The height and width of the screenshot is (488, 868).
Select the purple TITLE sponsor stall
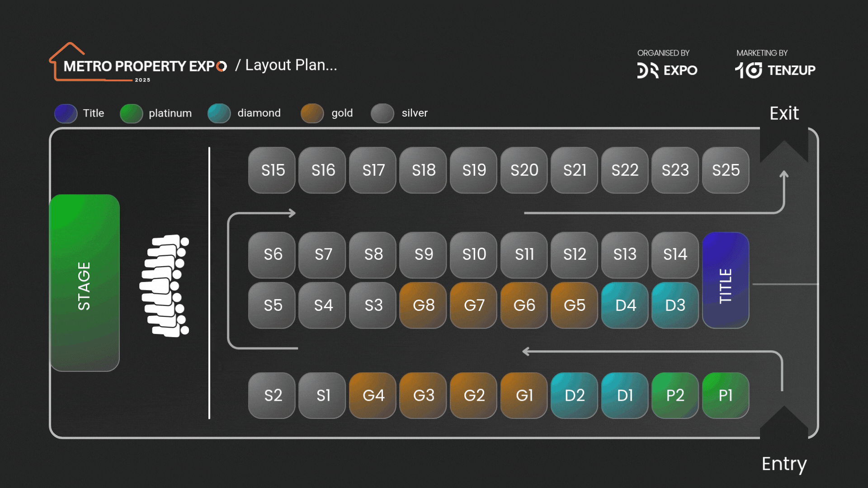[725, 280]
